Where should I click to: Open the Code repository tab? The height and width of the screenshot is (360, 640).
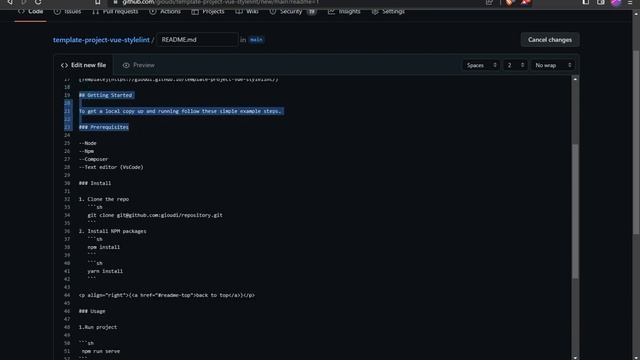coord(30,11)
